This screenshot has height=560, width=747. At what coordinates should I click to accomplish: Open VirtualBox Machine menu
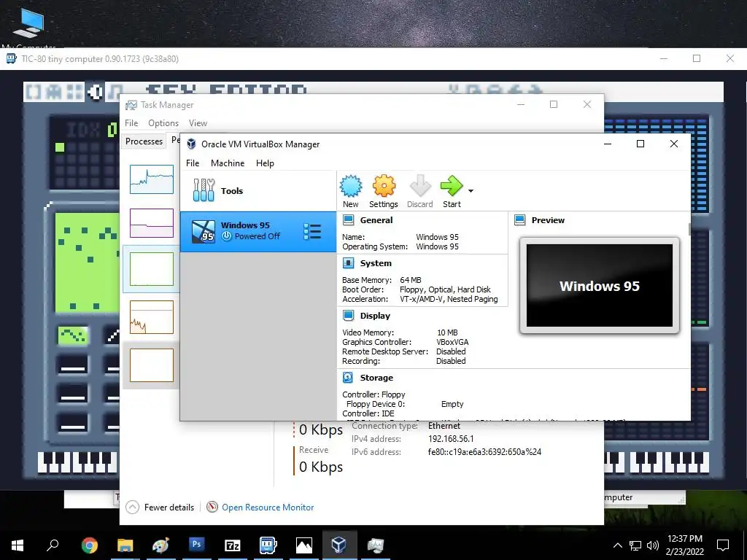228,163
